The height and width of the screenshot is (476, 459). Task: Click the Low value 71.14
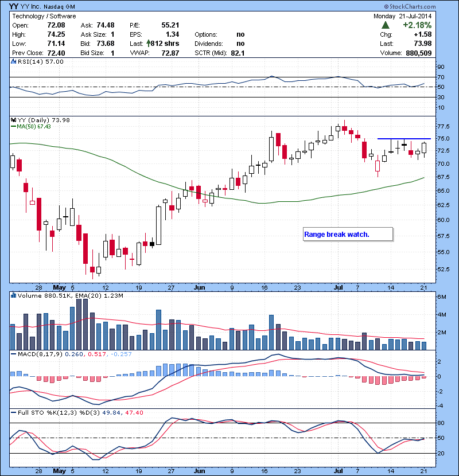coord(56,44)
